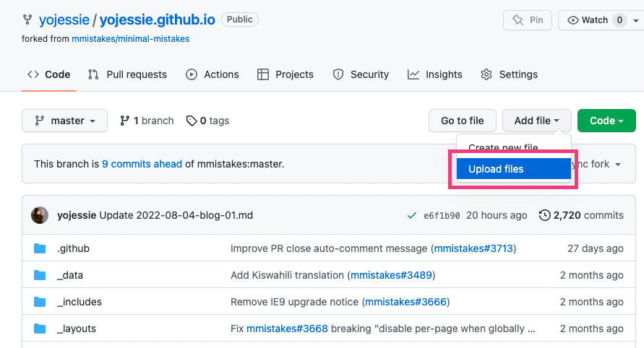Screen dimensions: 644x348
Task: Click the 20 hours ago timestamp
Action: pyautogui.click(x=497, y=215)
